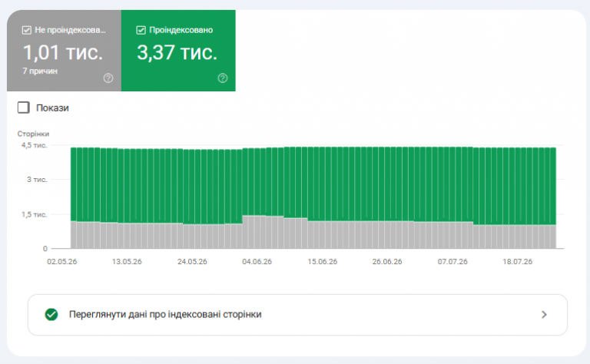Click the 7 причин text

pyautogui.click(x=40, y=71)
